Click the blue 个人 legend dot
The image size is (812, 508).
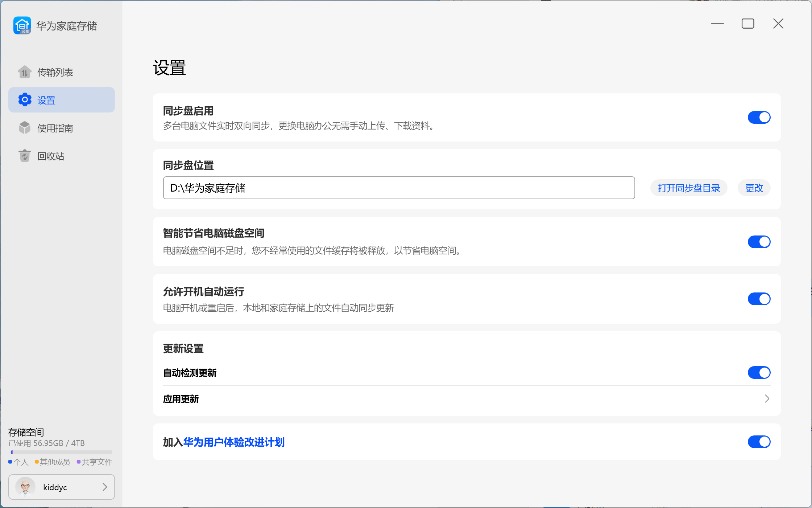[10, 462]
